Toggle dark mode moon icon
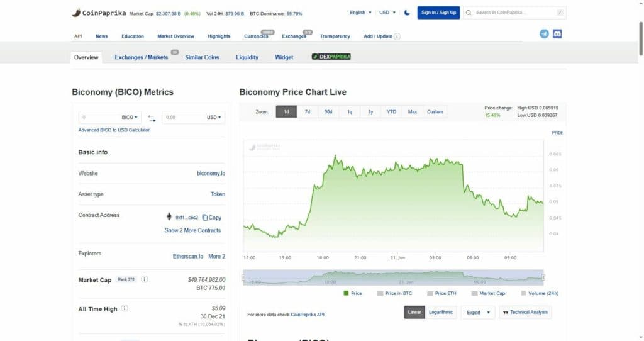Image resolution: width=644 pixels, height=341 pixels. coord(407,13)
